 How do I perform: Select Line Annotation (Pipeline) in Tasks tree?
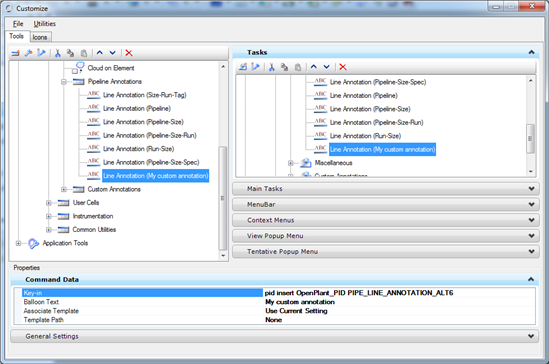363,96
